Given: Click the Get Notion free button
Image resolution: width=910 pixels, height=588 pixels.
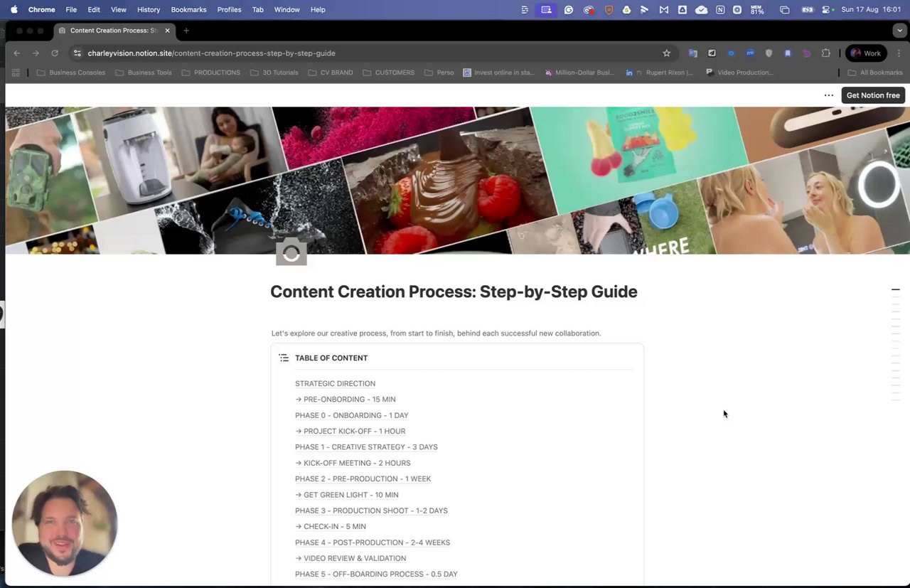Looking at the screenshot, I should tap(873, 95).
